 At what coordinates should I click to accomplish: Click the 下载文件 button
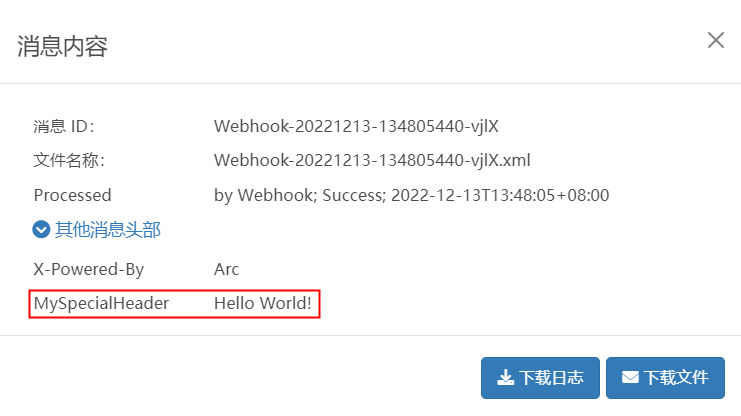pyautogui.click(x=665, y=378)
